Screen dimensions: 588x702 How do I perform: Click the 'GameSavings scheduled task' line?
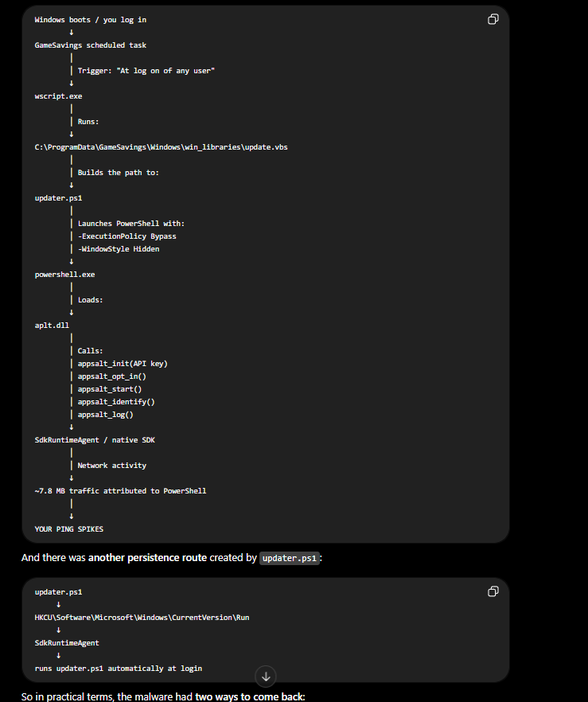click(91, 45)
